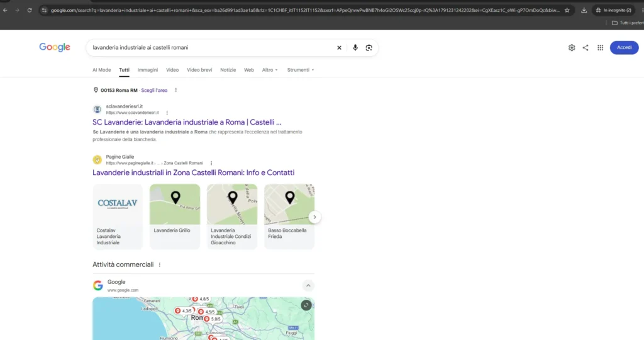Open the Video tab
This screenshot has width=644, height=340.
point(172,70)
